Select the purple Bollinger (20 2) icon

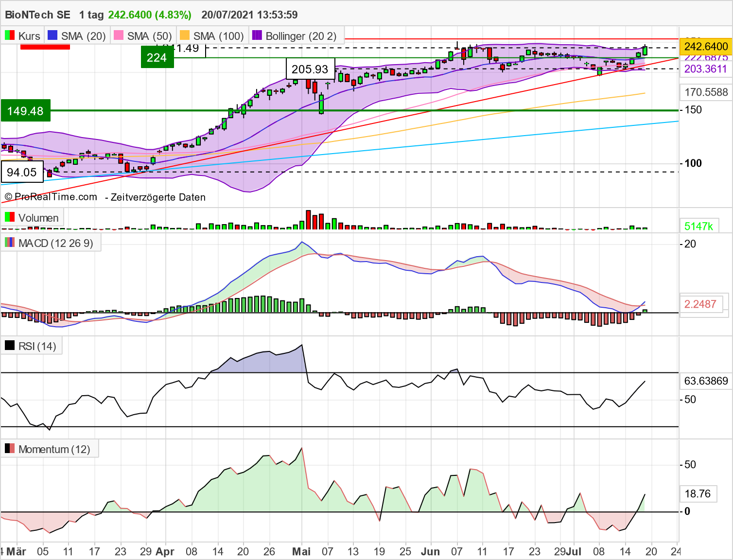(257, 35)
